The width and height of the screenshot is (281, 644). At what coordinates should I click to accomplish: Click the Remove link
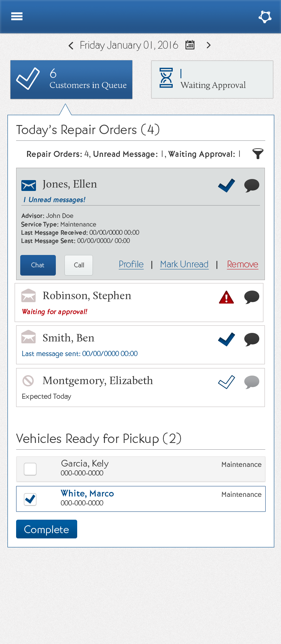[242, 264]
